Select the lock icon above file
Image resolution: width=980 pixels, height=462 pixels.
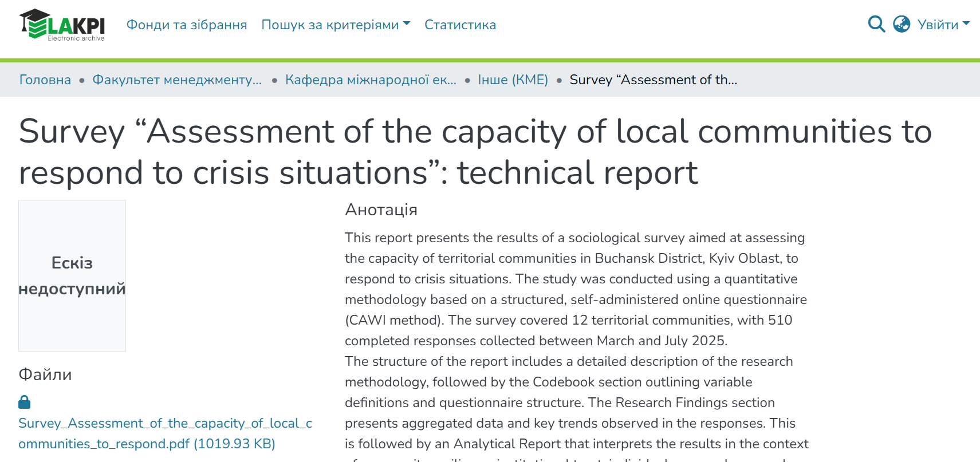(x=24, y=402)
